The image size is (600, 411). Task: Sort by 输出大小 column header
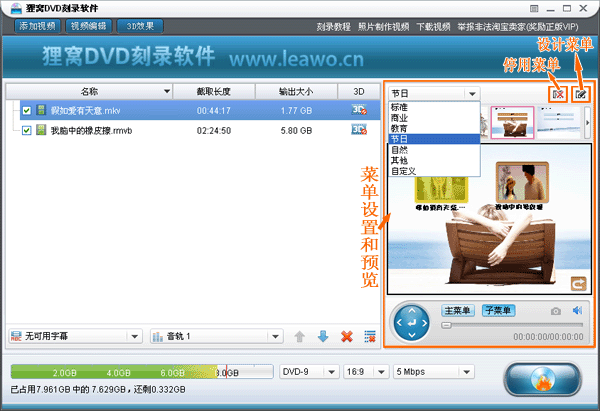coord(296,91)
